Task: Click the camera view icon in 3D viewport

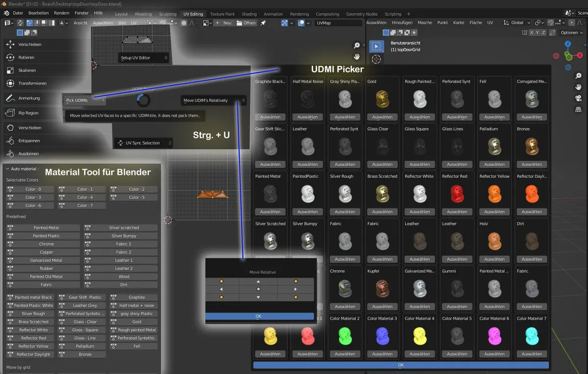Action: tap(579, 98)
